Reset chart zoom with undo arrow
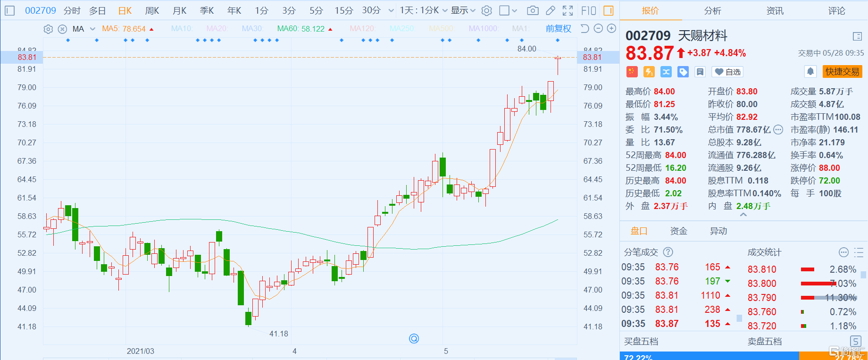The image size is (868, 360). point(585,29)
